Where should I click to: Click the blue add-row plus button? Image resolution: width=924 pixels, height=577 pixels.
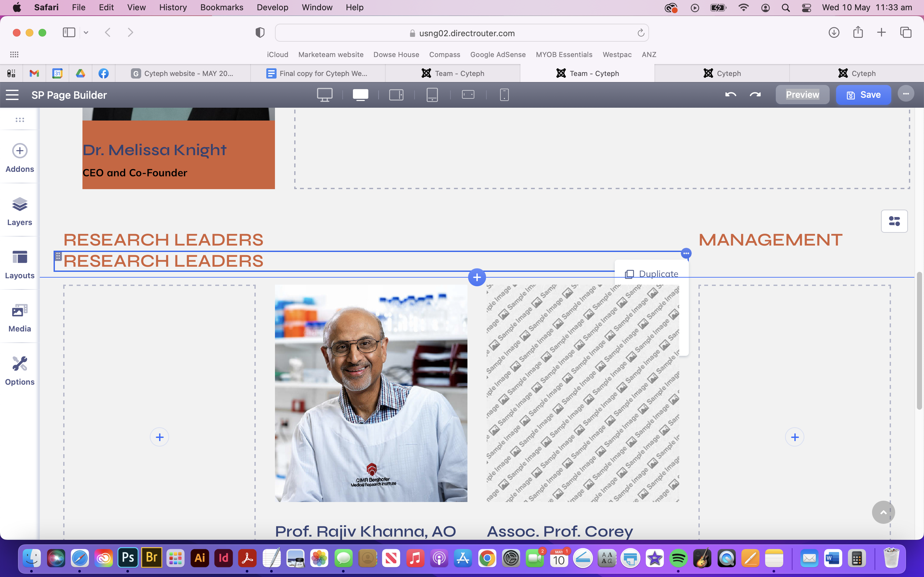point(476,277)
